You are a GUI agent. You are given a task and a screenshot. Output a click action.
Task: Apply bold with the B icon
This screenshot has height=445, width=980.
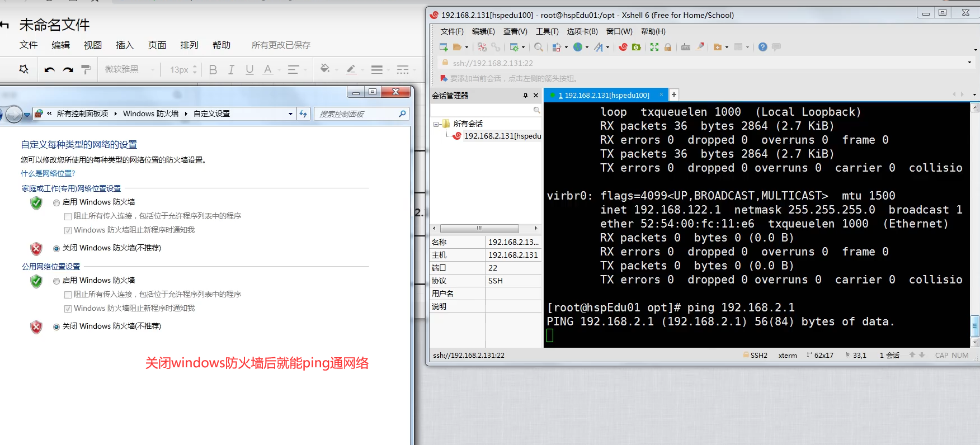pos(213,69)
